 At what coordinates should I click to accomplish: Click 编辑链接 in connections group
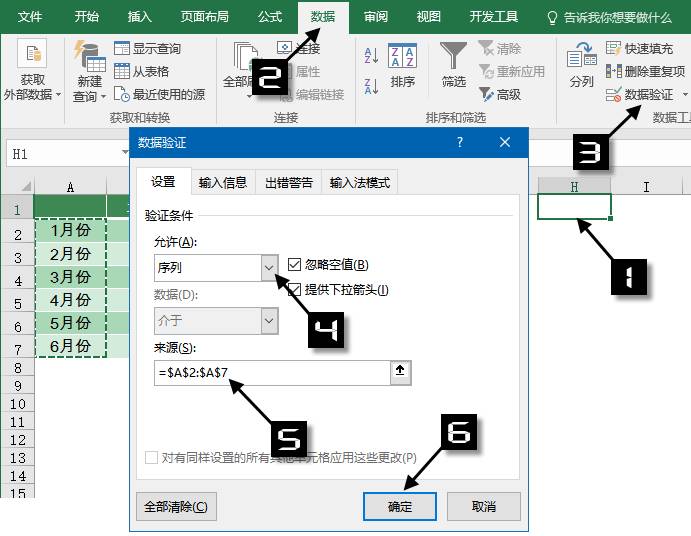tap(313, 94)
